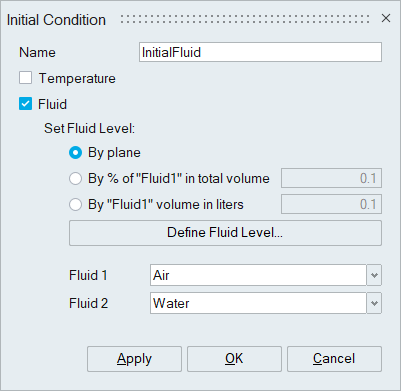Click the volume in liters value field

[331, 204]
